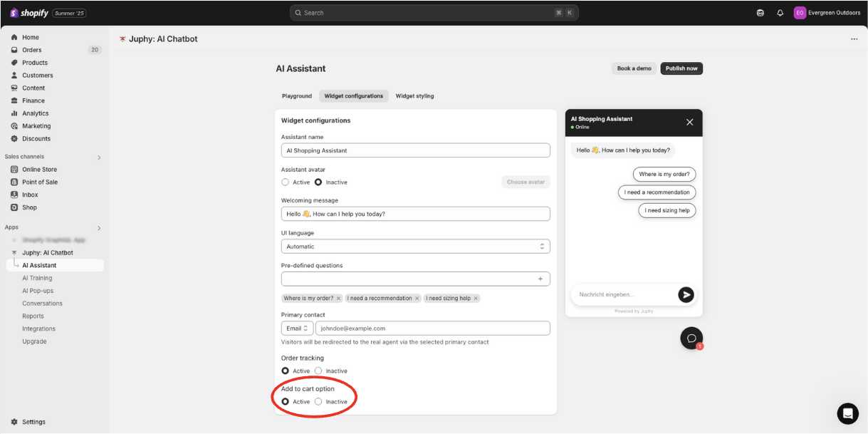Click Choose avatar button

(525, 182)
